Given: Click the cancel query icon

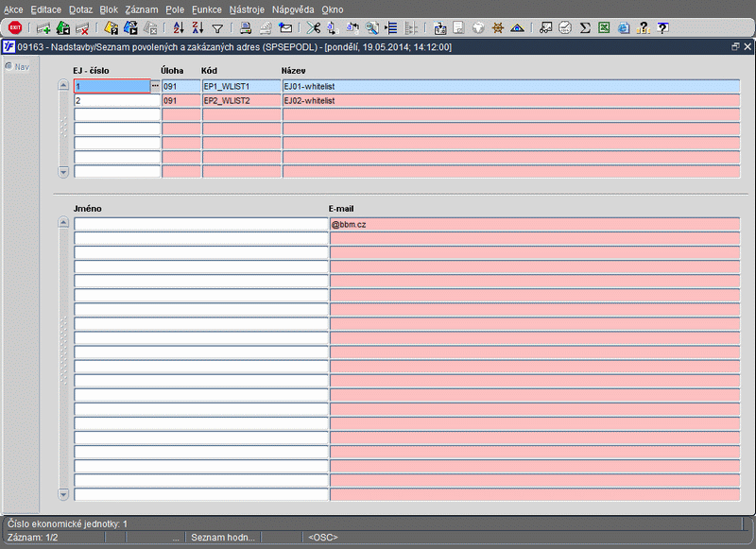Looking at the screenshot, I should point(150,28).
